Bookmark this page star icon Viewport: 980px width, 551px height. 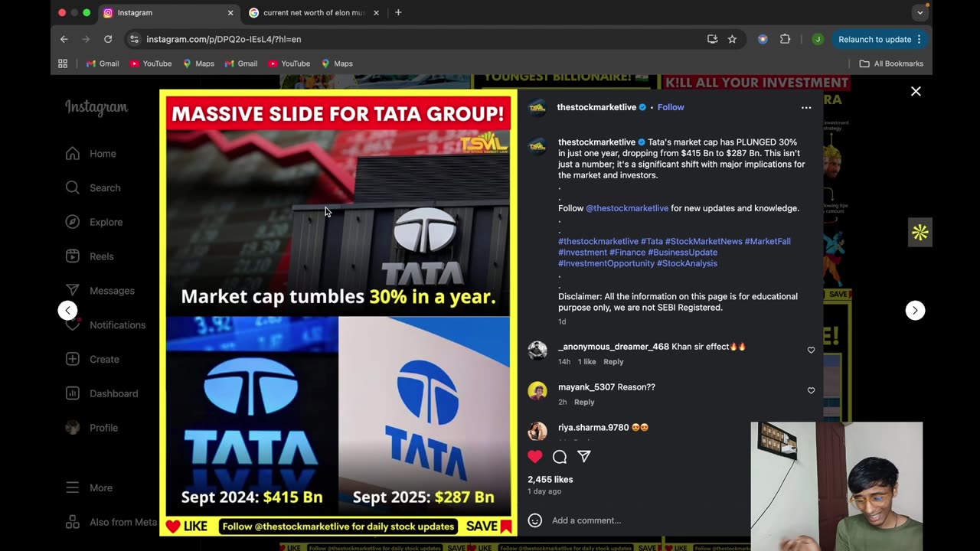(x=732, y=39)
